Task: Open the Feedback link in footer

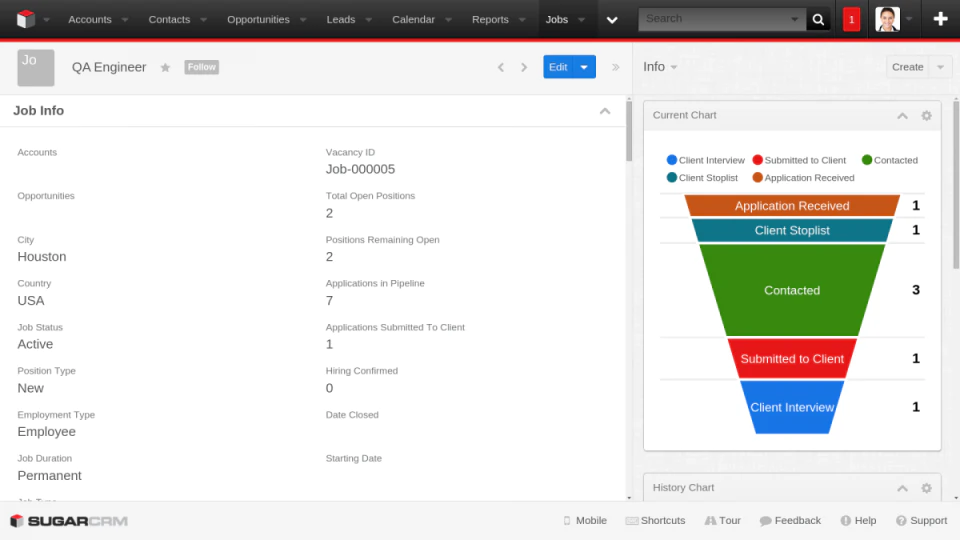Action: pyautogui.click(x=790, y=520)
